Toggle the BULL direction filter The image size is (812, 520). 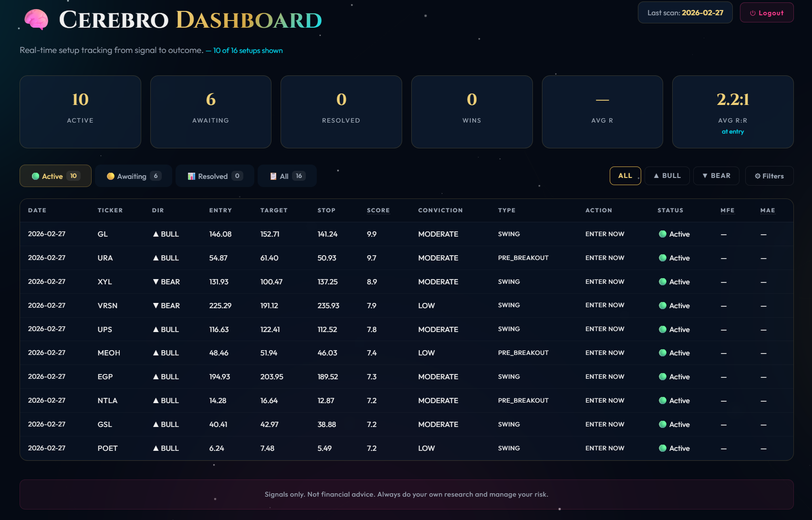667,176
